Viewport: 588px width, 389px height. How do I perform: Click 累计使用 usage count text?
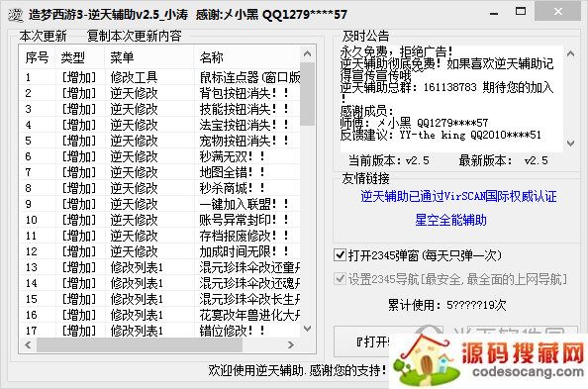(447, 305)
